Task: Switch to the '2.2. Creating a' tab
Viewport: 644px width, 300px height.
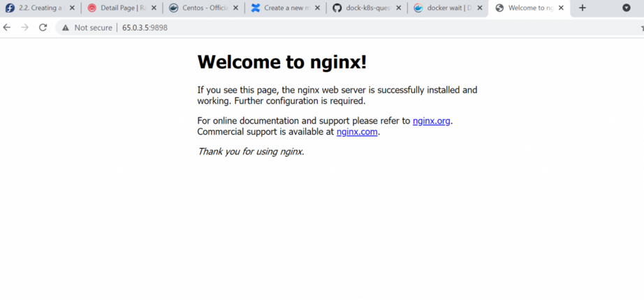Action: pos(39,8)
